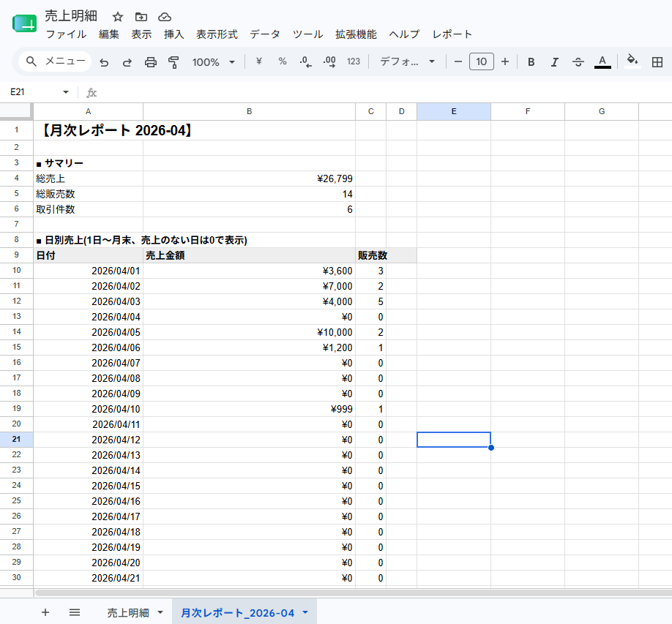Star the 売上明細 document
This screenshot has width=672, height=624.
click(118, 17)
